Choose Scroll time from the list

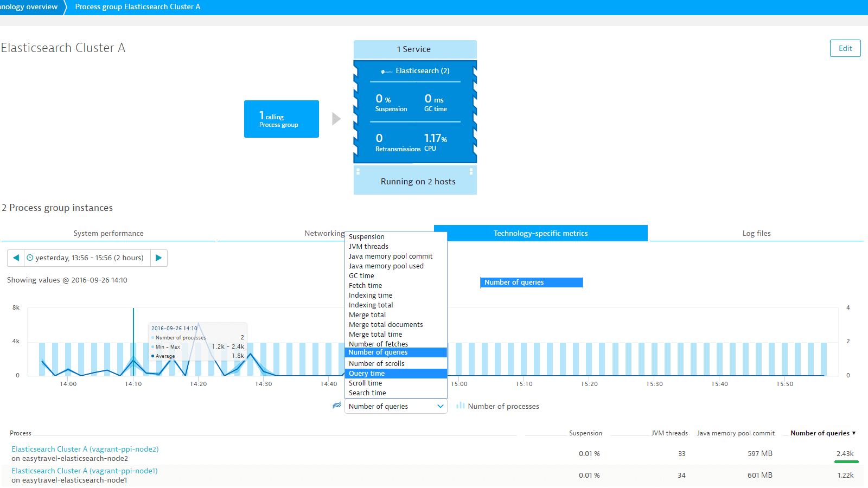[396, 383]
